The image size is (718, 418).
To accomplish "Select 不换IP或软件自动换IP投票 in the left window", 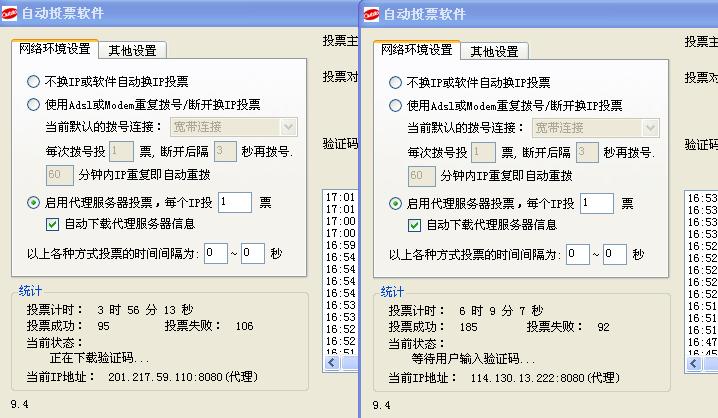I will point(34,82).
